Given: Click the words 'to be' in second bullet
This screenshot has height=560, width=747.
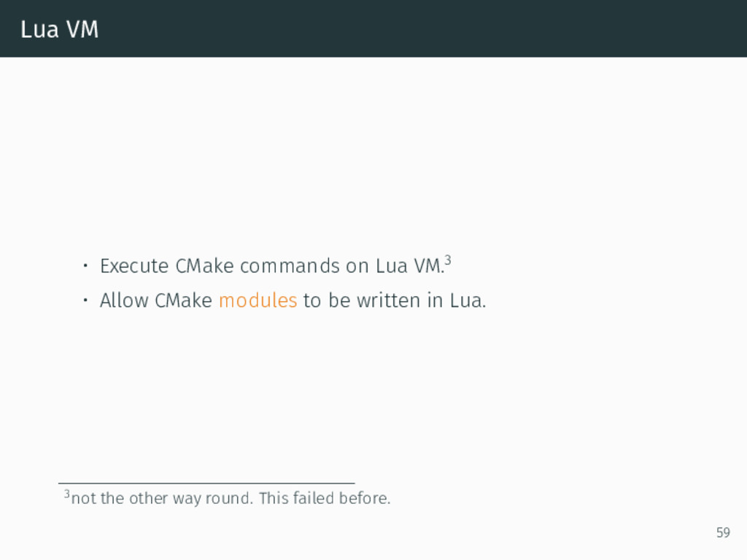Looking at the screenshot, I should click(327, 300).
